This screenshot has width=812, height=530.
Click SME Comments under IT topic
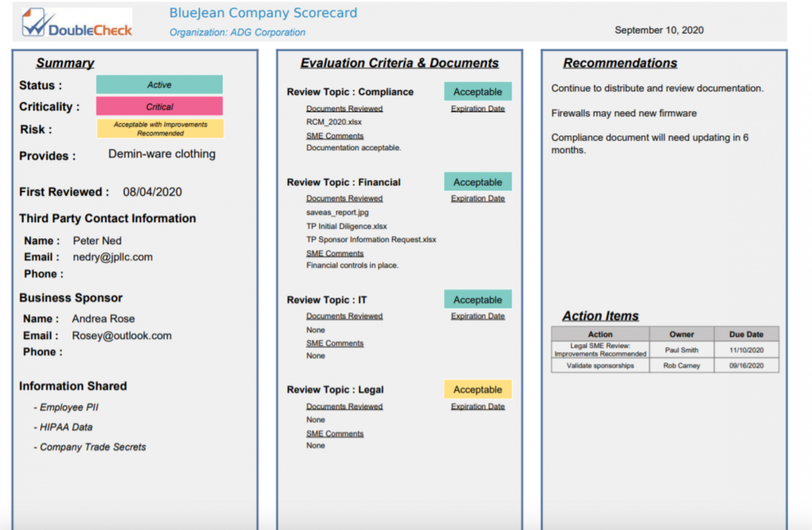pos(335,343)
